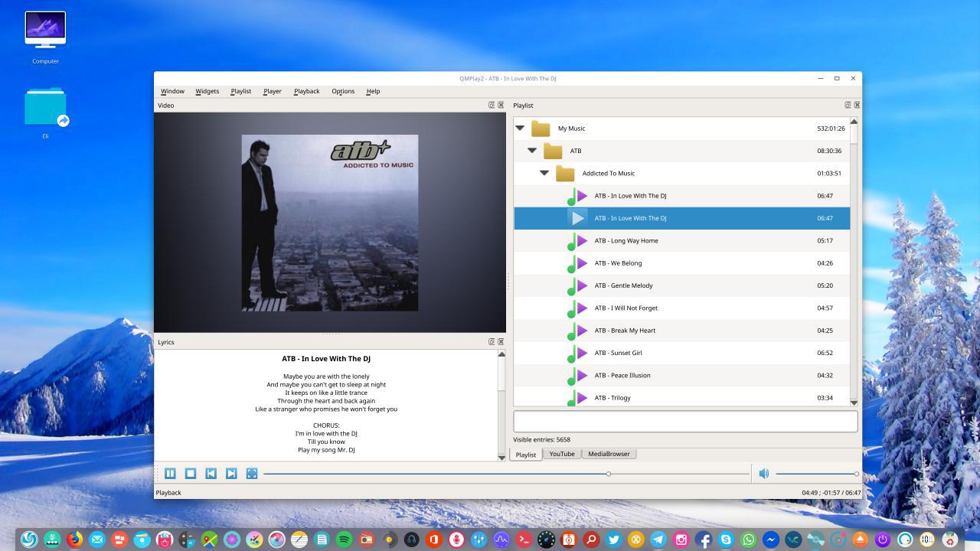Screen dimensions: 980x551
Task: Click the time readout '04:49 ; -01:57 / 06:47'
Action: pyautogui.click(x=831, y=493)
